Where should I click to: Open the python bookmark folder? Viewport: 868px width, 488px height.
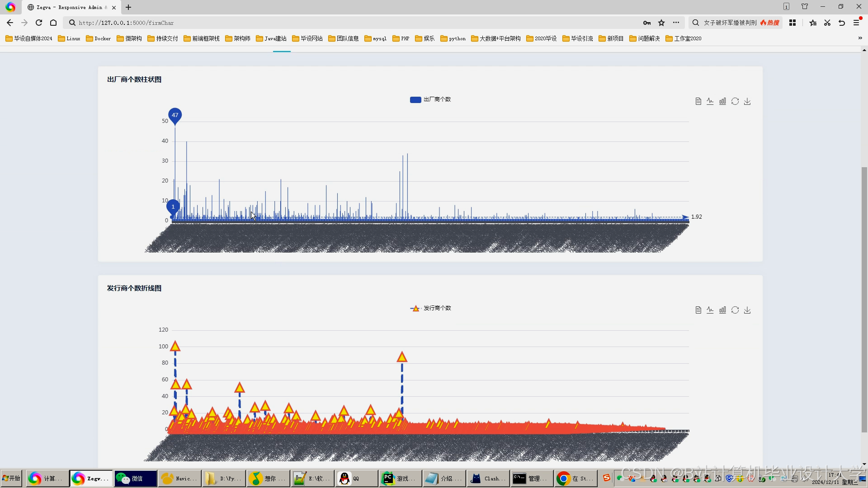point(453,38)
